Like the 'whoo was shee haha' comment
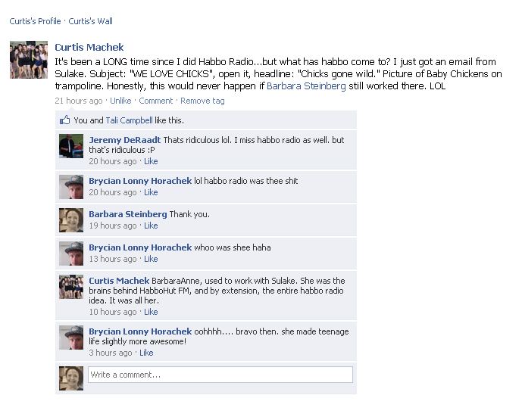522x420 pixels. [x=151, y=259]
